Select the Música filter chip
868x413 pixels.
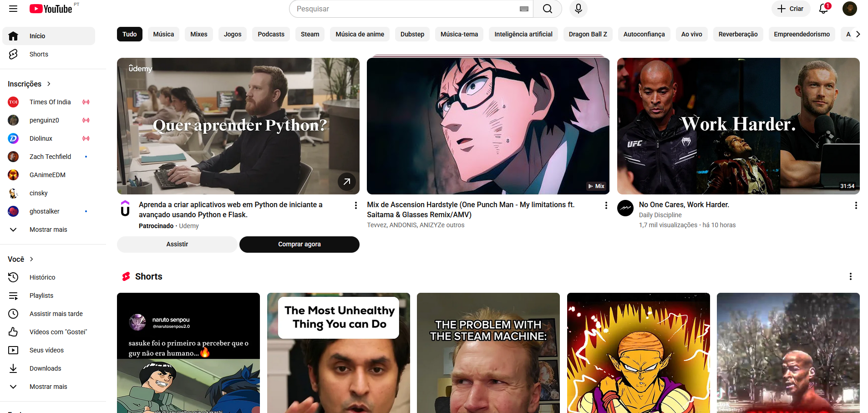coord(163,34)
